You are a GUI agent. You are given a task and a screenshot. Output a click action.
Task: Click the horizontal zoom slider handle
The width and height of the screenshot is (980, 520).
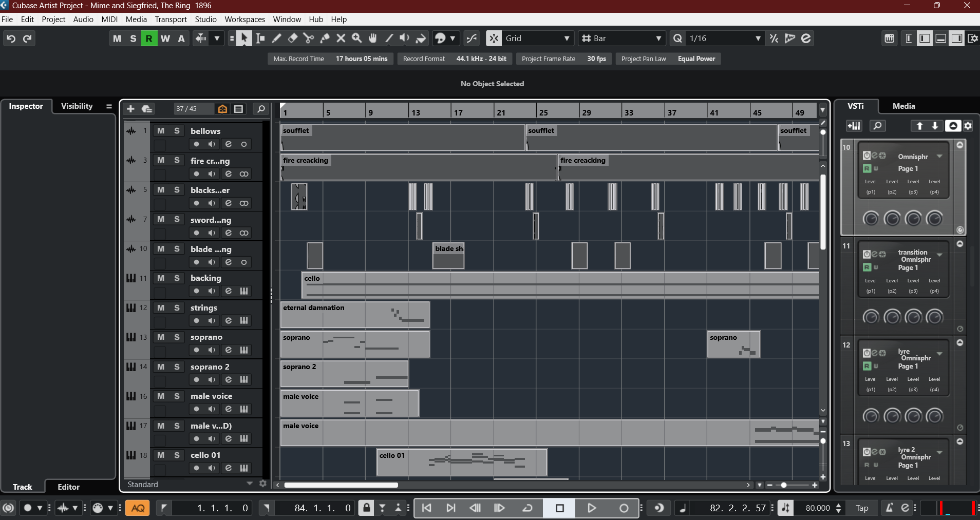(784, 485)
